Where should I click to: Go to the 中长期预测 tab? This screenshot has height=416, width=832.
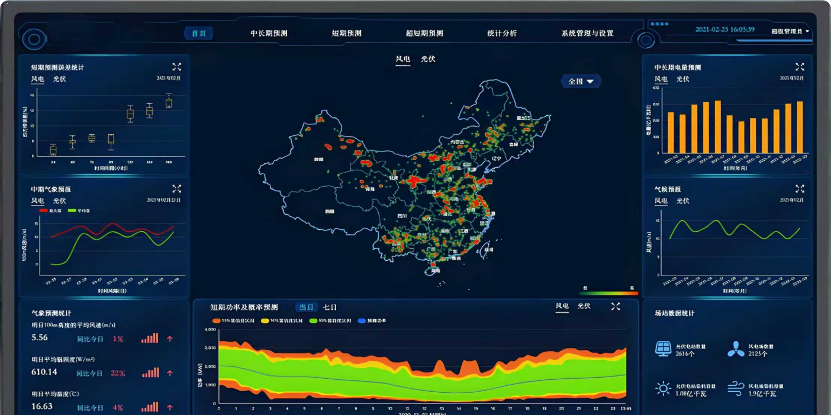pos(269,33)
